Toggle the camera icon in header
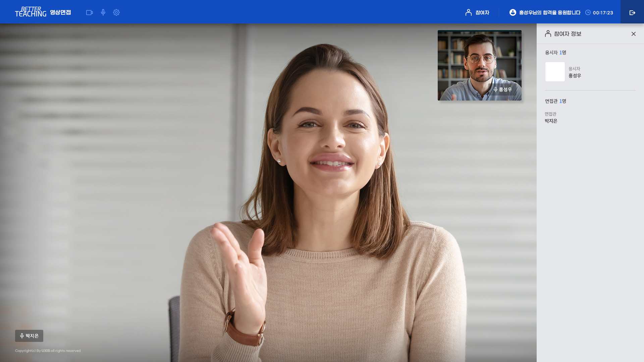Viewport: 644px width, 362px height. [89, 12]
